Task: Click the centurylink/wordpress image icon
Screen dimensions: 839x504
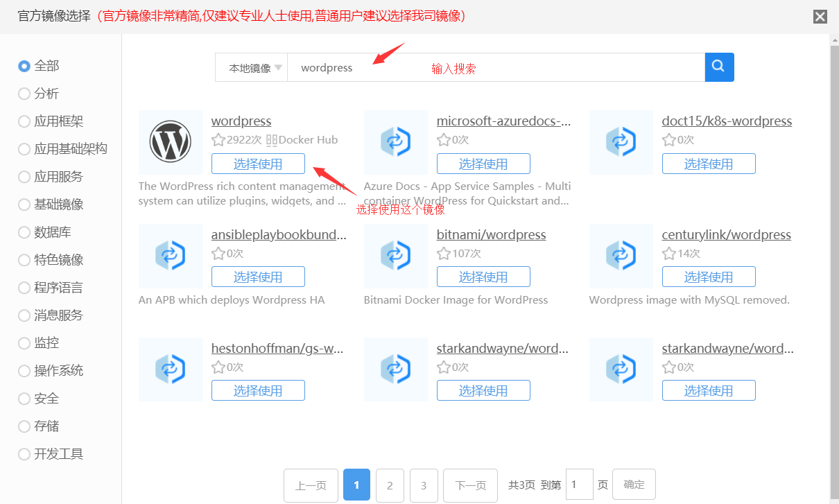Action: [621, 256]
